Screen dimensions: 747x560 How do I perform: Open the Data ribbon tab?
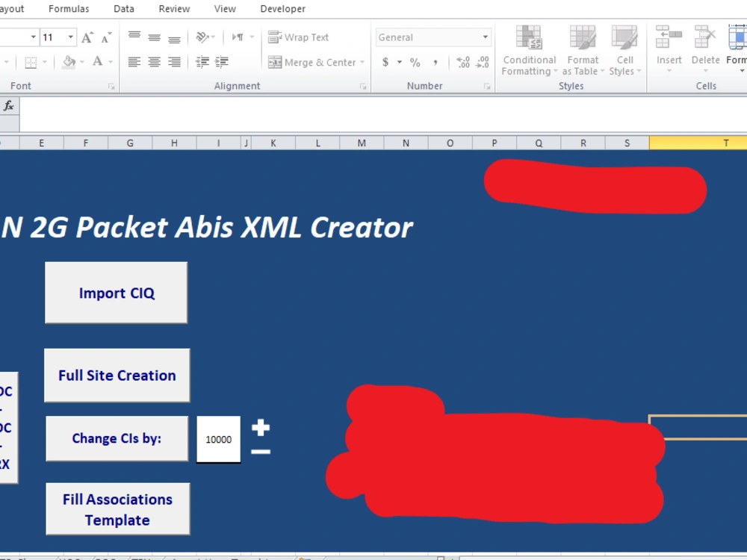coord(124,8)
